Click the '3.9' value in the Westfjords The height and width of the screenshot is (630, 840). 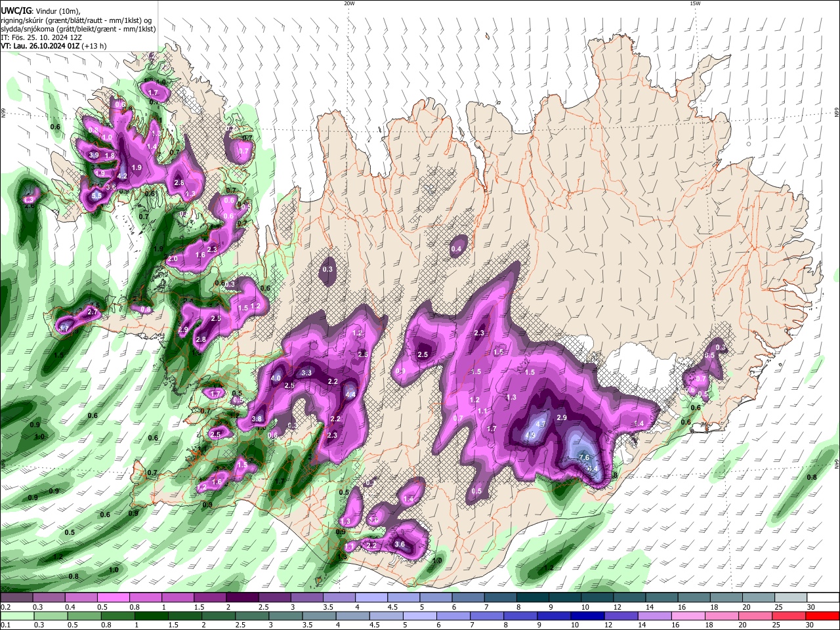coord(94,156)
